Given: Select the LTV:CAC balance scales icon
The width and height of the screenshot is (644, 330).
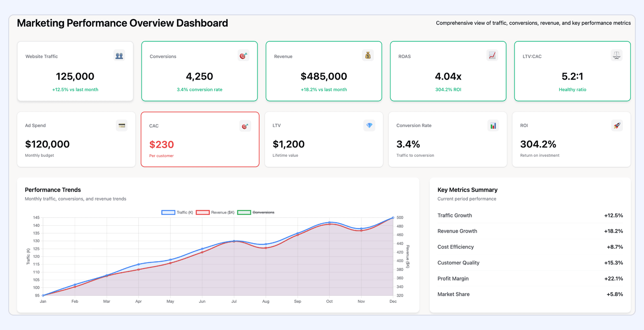Looking at the screenshot, I should point(616,55).
